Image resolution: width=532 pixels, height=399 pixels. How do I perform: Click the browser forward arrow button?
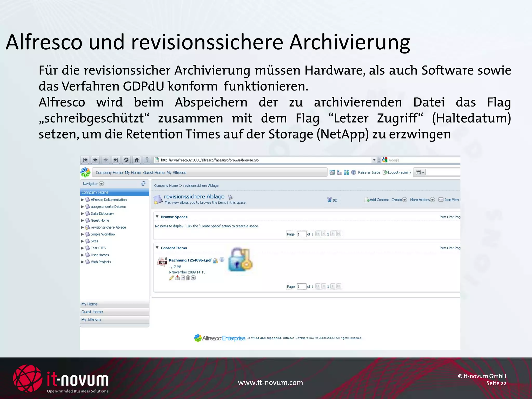(x=105, y=160)
